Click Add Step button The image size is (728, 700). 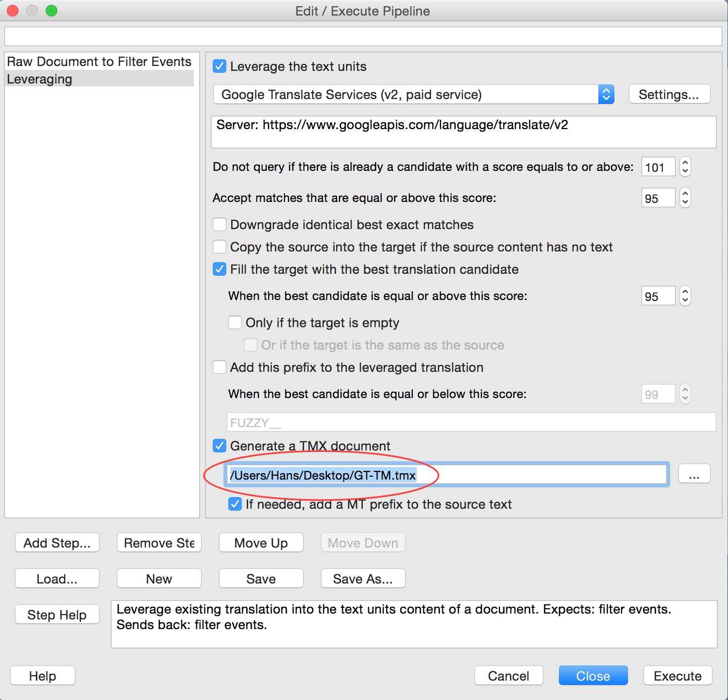click(x=57, y=543)
